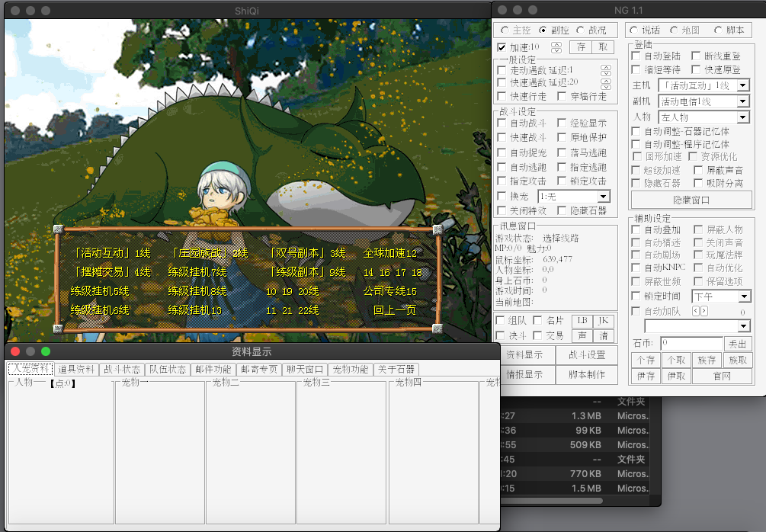This screenshot has height=532, width=766.
Task: Click the 取 button next to 加速
Action: 603,47
